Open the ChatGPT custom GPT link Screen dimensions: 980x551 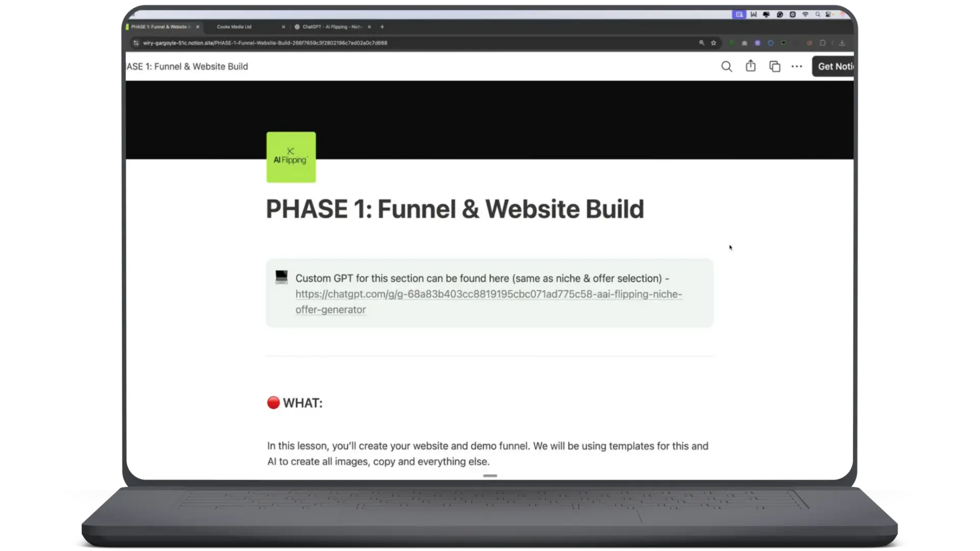[x=488, y=294]
